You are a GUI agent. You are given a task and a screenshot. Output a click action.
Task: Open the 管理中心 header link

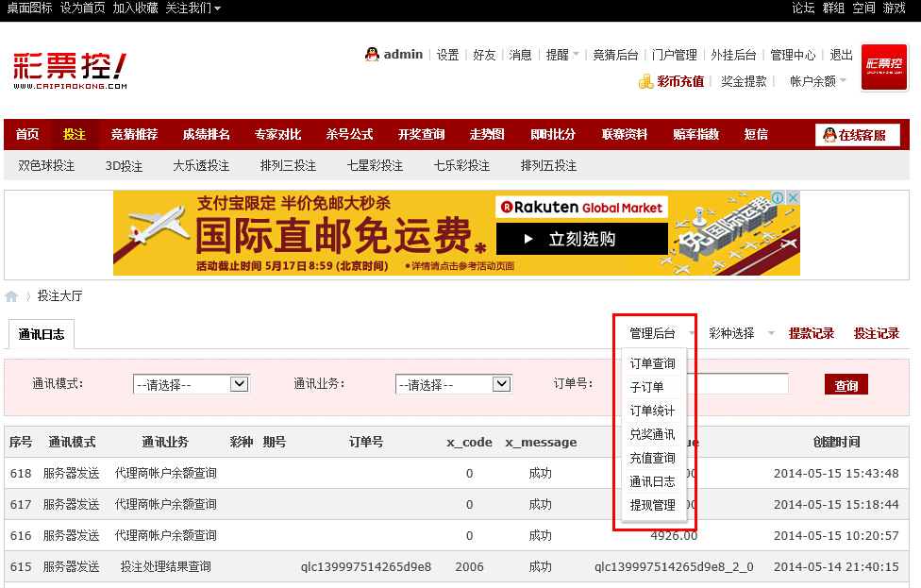click(x=793, y=55)
